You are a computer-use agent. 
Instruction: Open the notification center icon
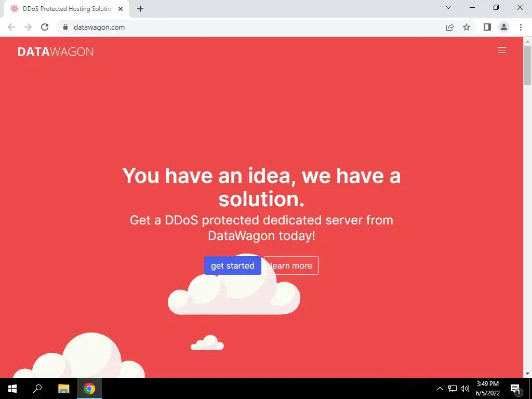pos(515,389)
